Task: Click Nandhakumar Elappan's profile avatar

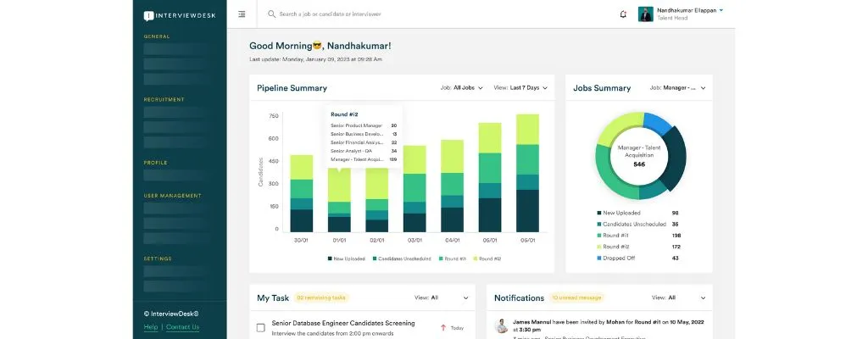Action: point(645,14)
